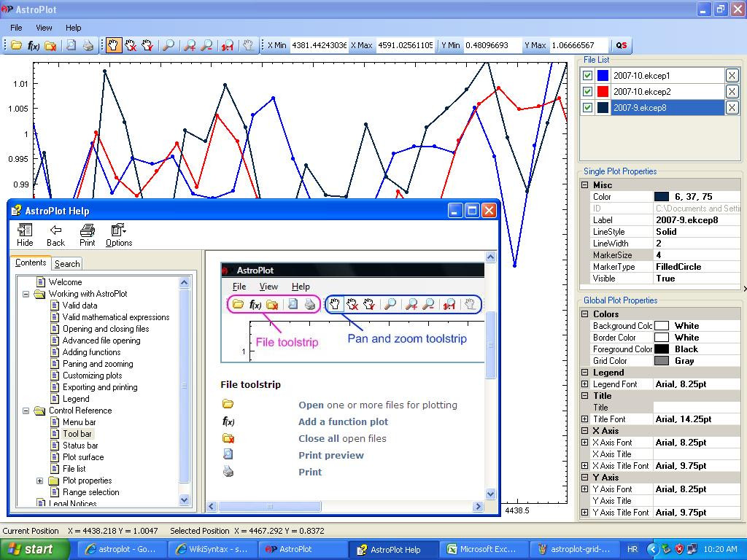The width and height of the screenshot is (747, 560).
Task: Click the red color swatch for 2007-10.ekcep2
Action: [x=603, y=91]
